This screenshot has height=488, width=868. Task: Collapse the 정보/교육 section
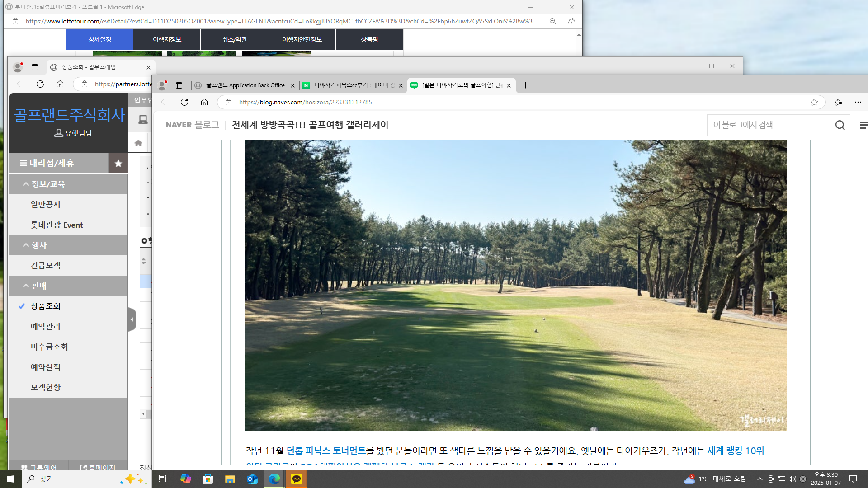69,184
